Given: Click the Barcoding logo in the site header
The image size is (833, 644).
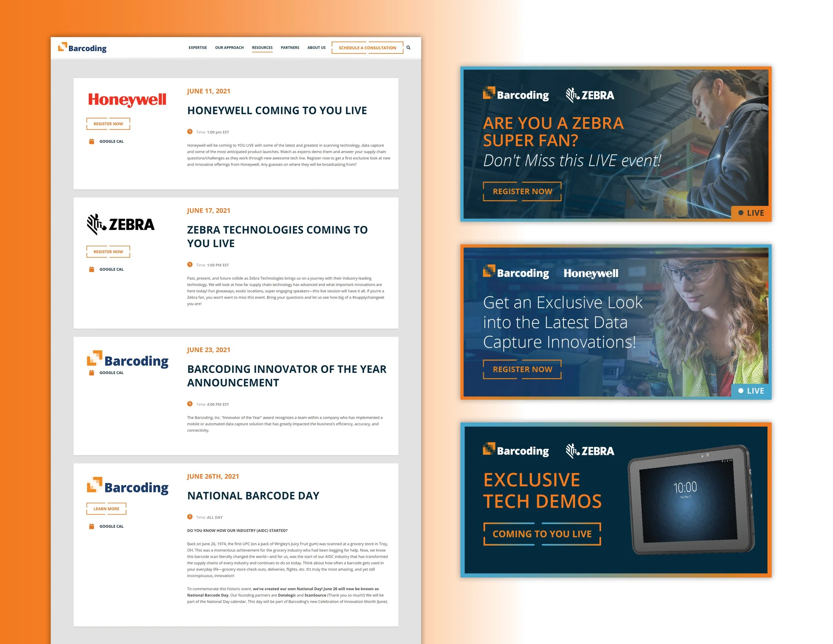Looking at the screenshot, I should (82, 48).
